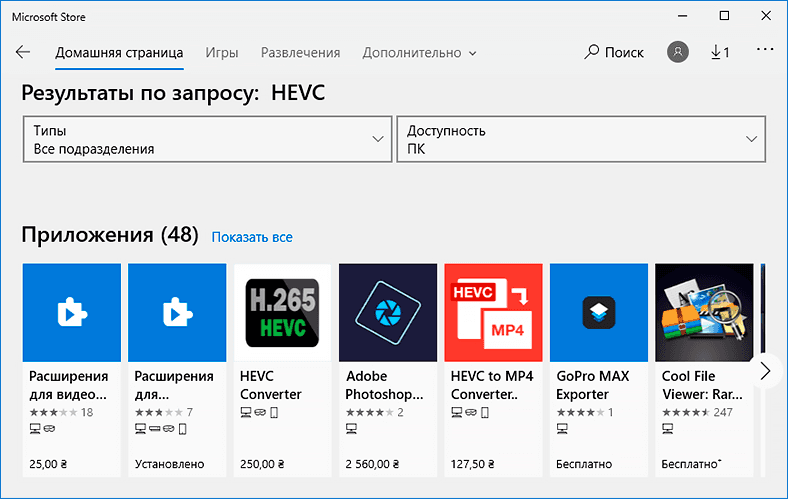Open the H.265 HEVC Converter icon

coord(282,313)
